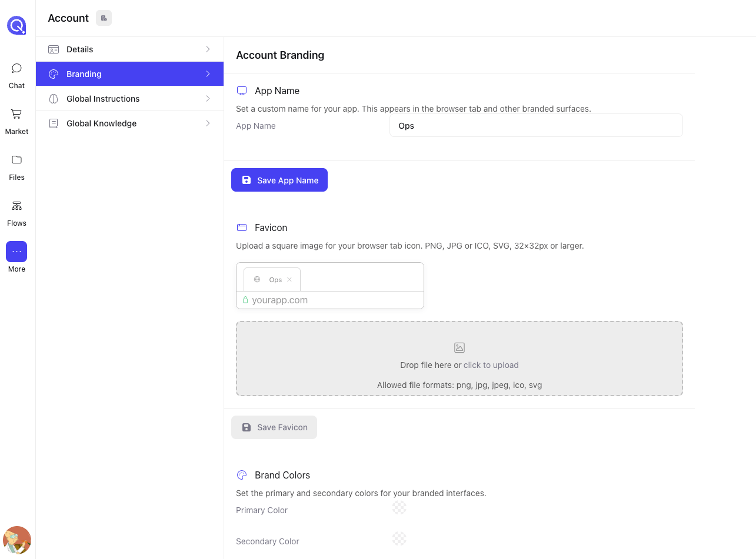Expand the Global Knowledge chevron
The width and height of the screenshot is (756, 559).
click(x=208, y=123)
